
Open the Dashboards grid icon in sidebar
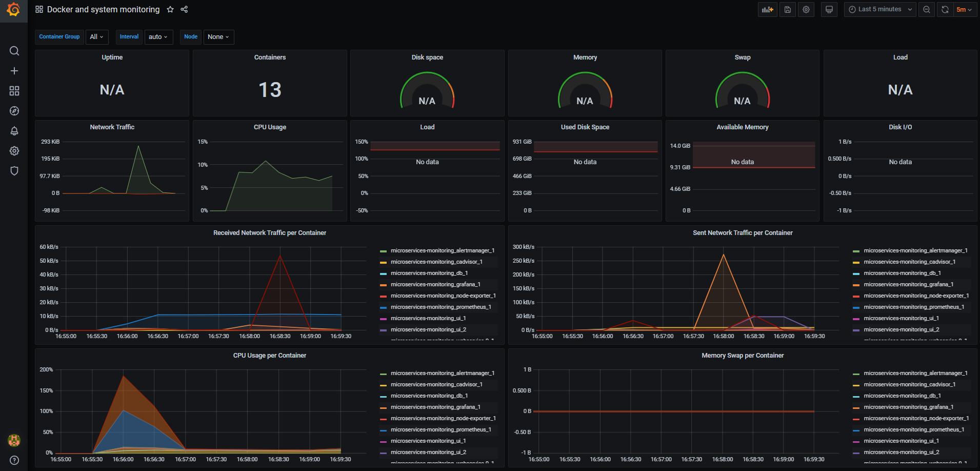pyautogui.click(x=14, y=91)
